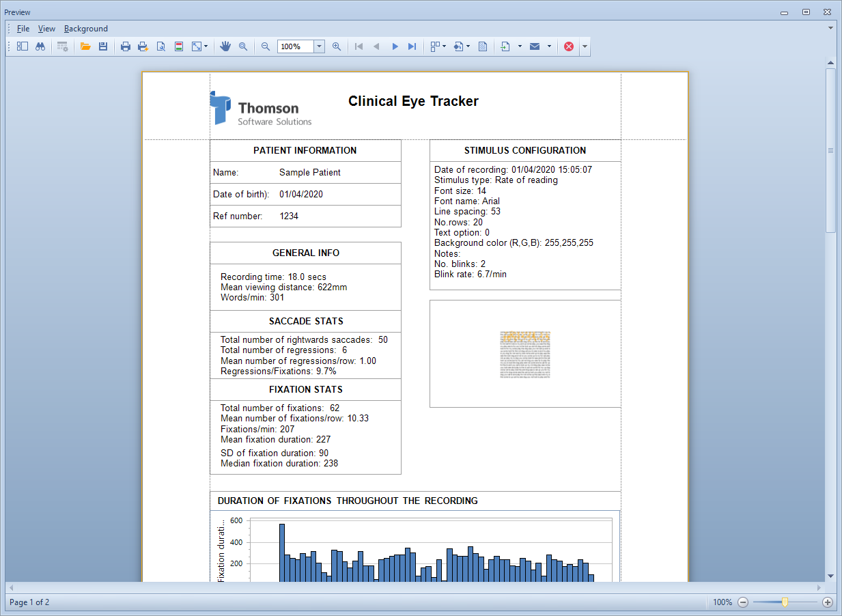Toggle the thumbnails panel icon
Screen dimensions: 842x616
tap(23, 46)
